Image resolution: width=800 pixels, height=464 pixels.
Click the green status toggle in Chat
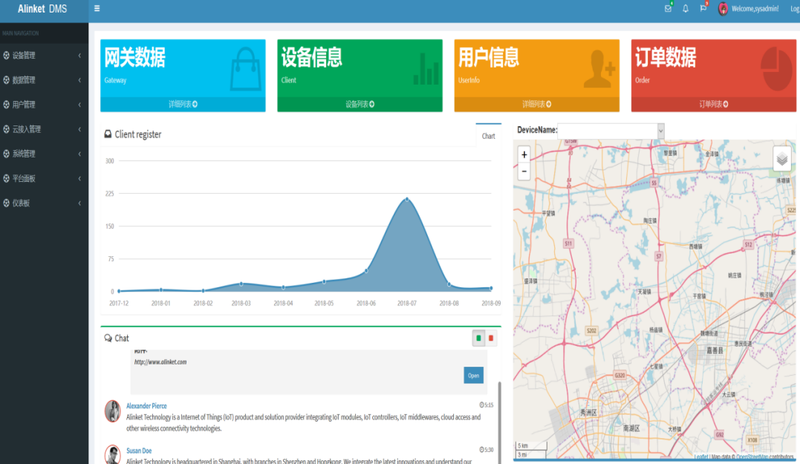click(x=478, y=338)
